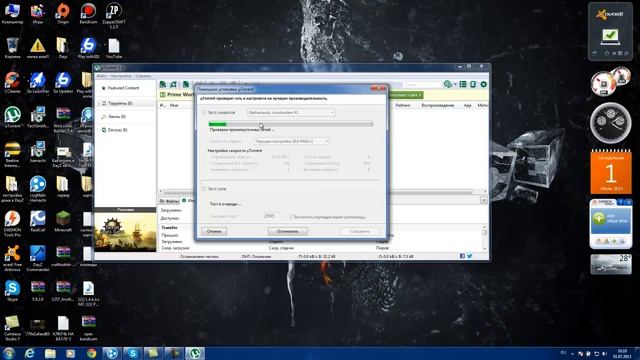640x360 pixels.
Task: Expand the Torrents tree item in sidebar
Action: tap(99, 103)
